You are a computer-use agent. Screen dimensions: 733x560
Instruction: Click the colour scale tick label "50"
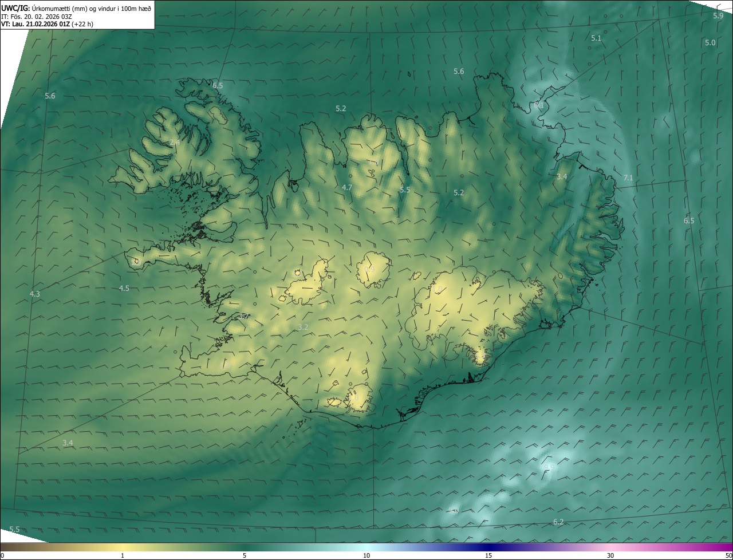pos(728,555)
